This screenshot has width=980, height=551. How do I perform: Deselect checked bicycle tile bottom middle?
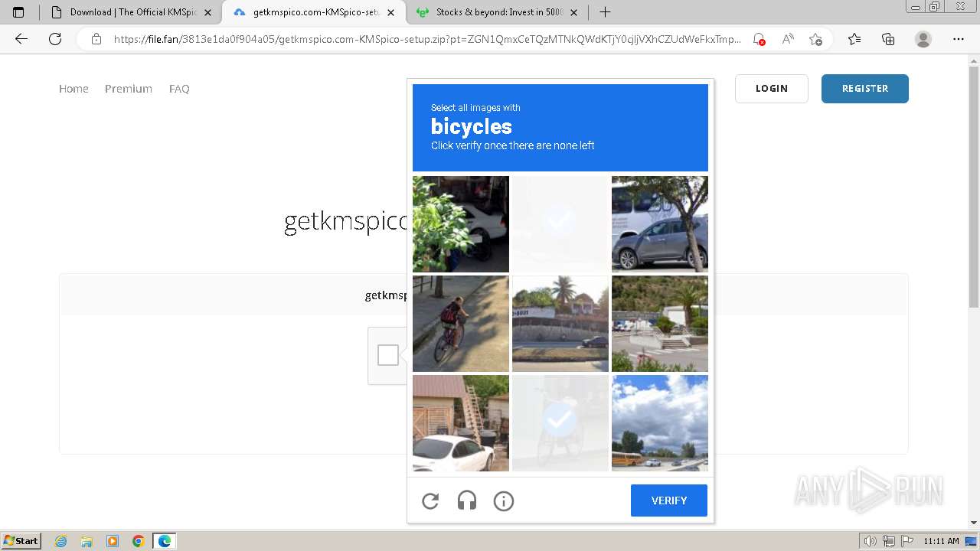click(x=560, y=423)
